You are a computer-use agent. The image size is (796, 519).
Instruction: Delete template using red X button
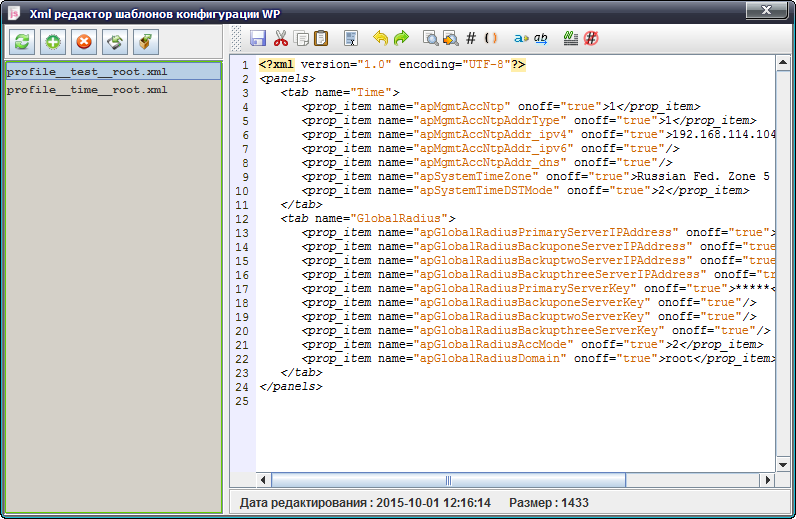click(x=84, y=42)
